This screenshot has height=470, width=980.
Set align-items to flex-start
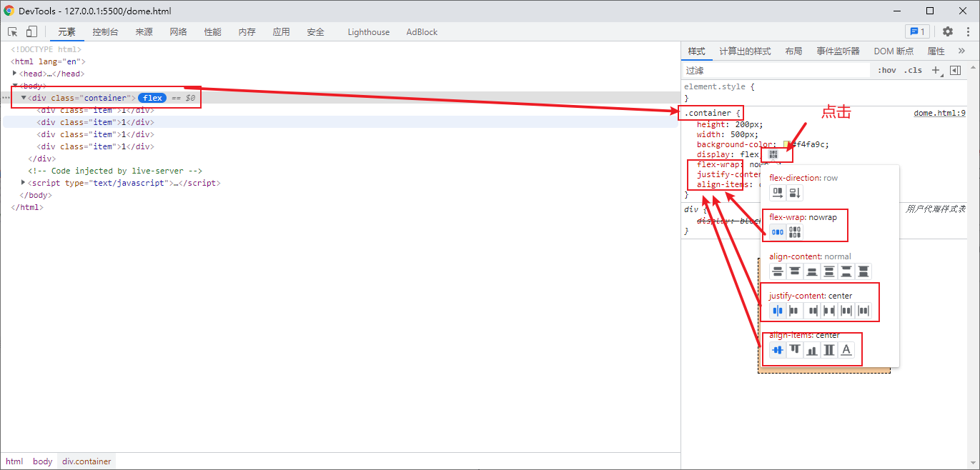tap(795, 349)
